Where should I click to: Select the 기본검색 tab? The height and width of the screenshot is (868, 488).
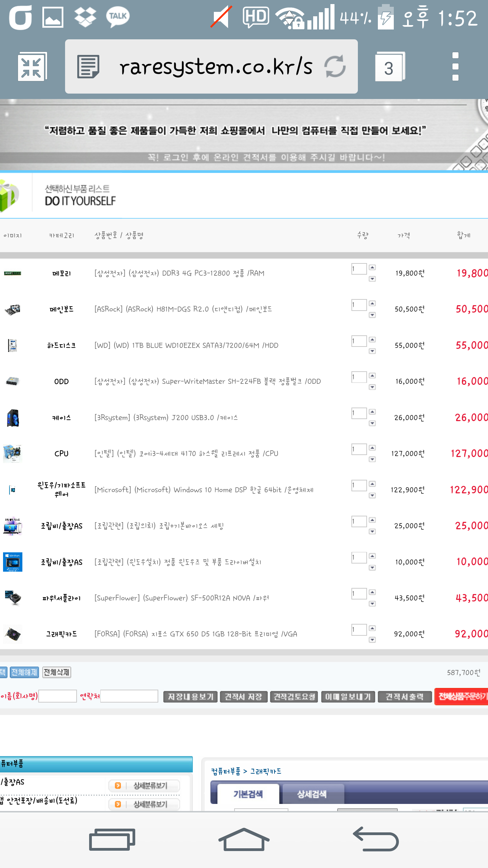(248, 794)
